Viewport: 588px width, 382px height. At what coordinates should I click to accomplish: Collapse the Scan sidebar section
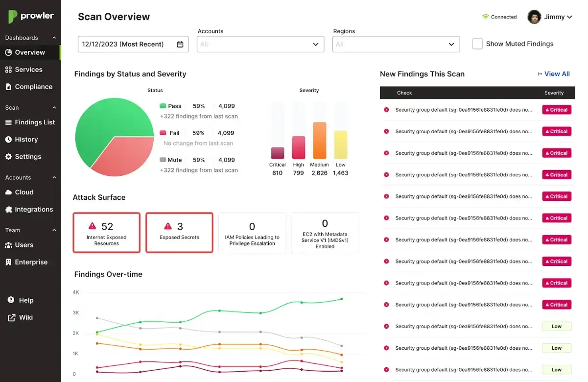[54, 108]
